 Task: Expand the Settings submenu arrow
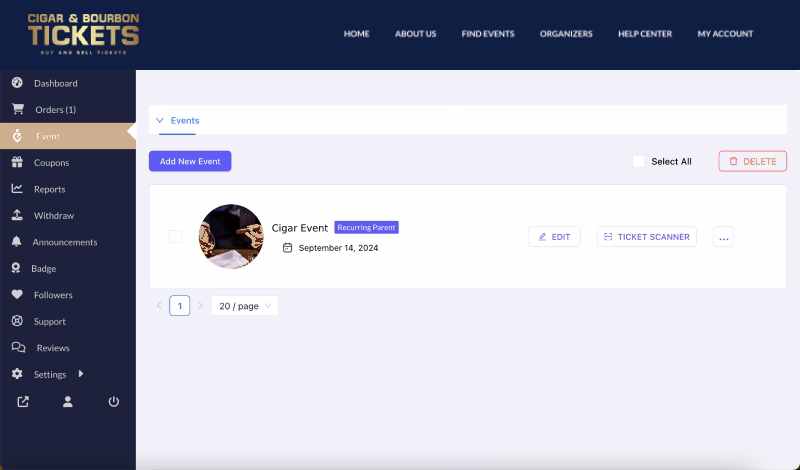pyautogui.click(x=81, y=374)
